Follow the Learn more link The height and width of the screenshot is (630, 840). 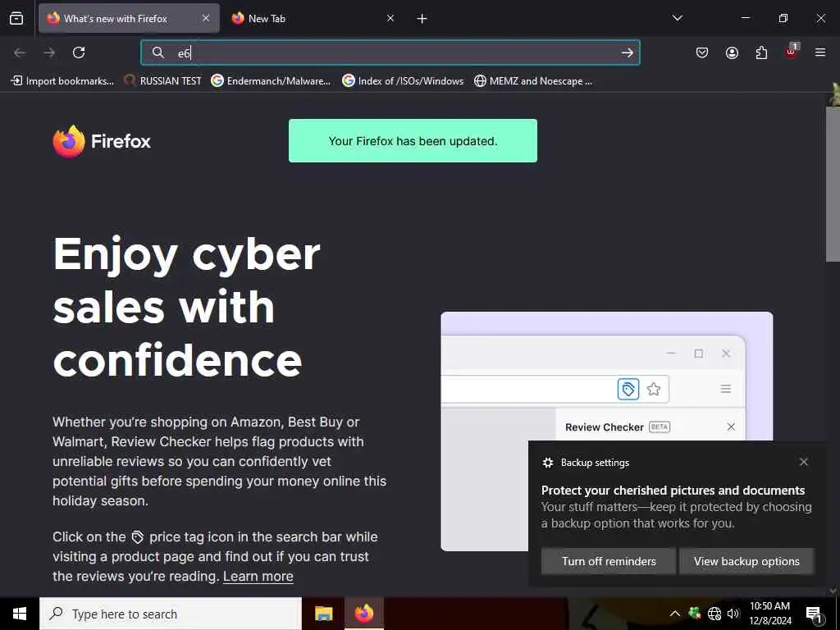[258, 577]
